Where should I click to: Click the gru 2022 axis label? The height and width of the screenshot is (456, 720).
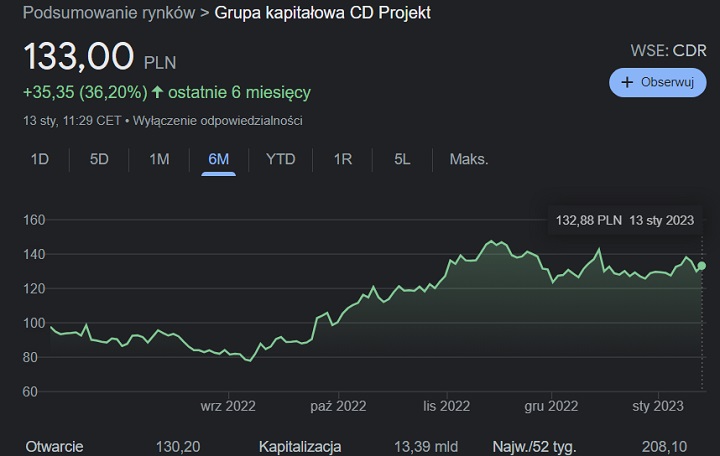pos(551,406)
